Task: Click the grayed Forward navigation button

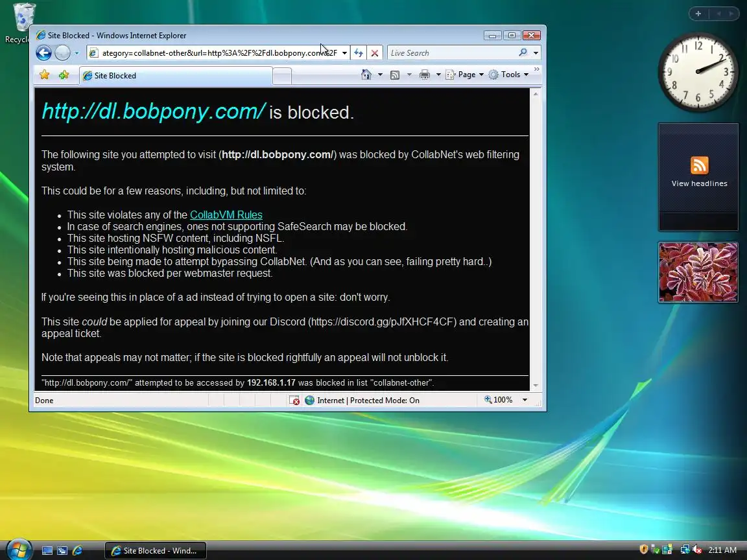Action: point(62,53)
